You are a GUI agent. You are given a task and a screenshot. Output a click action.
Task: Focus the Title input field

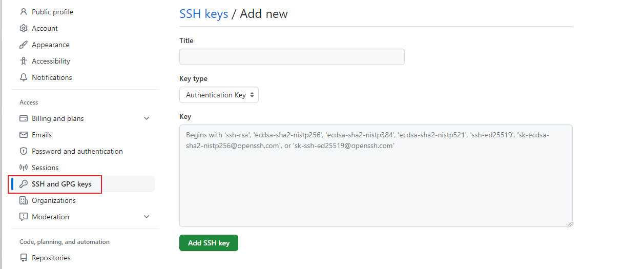coord(292,57)
